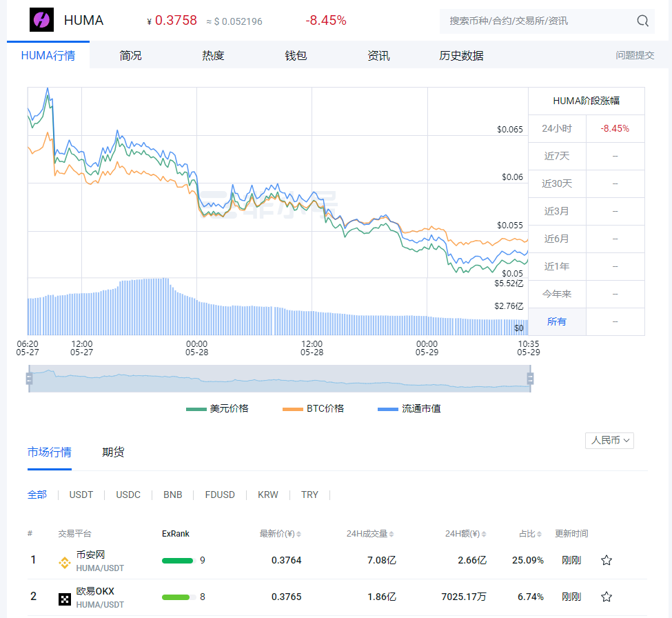Select the 近30天 period row
672x618 pixels.
point(587,183)
